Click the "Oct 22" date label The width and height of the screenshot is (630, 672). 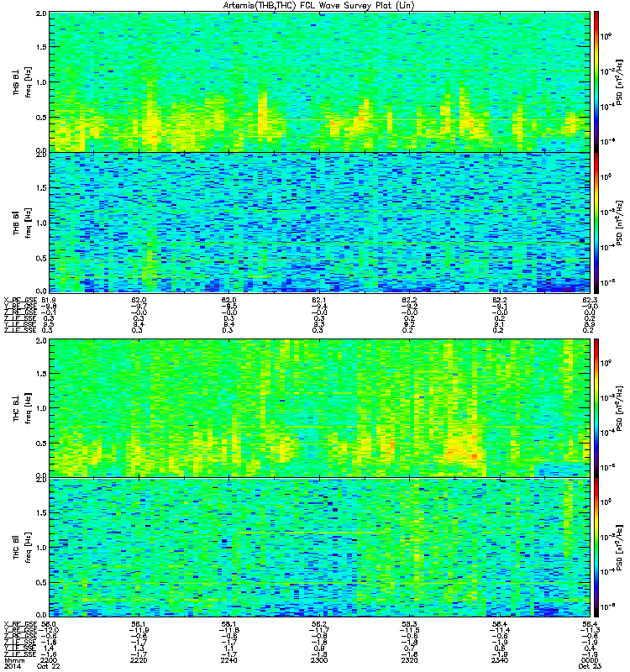[49, 666]
